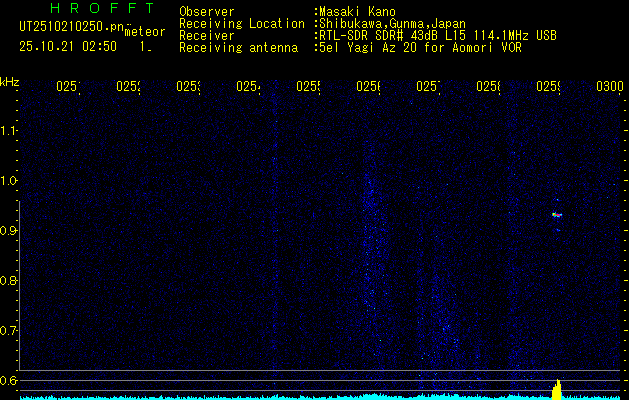Click the HROFFT title text
The width and height of the screenshot is (629, 400).
pos(102,8)
